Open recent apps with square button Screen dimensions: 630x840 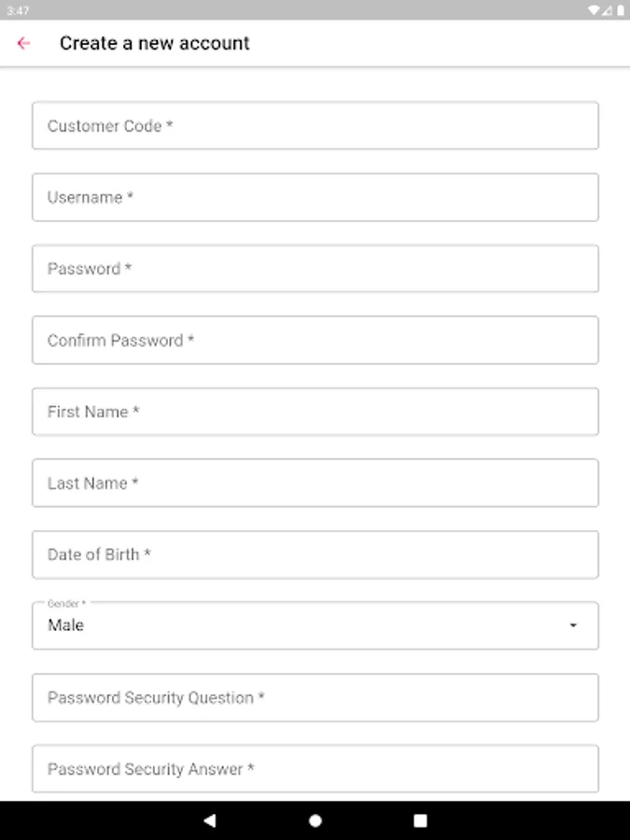tap(420, 820)
